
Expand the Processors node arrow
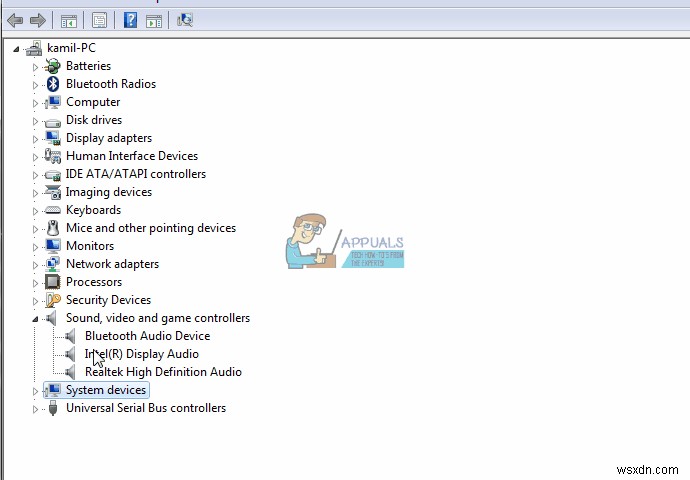click(35, 283)
